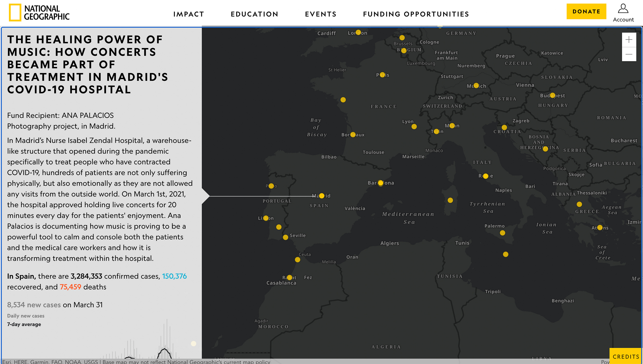Screen dimensions: 643x364
Task: Go to Events section
Action: [320, 14]
